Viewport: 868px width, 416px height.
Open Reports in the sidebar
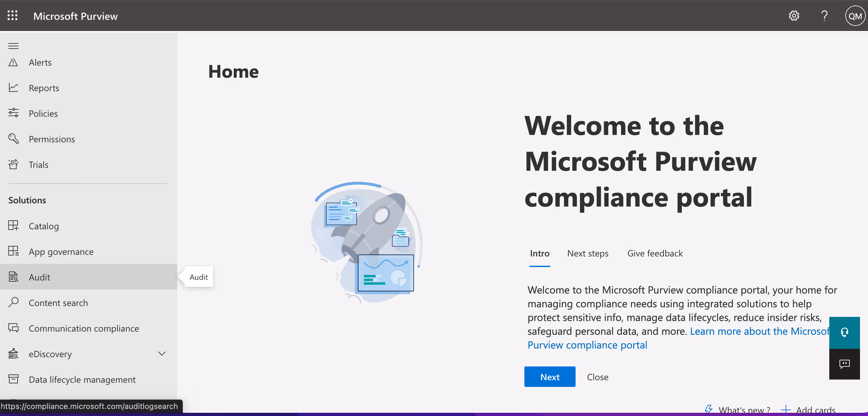pyautogui.click(x=44, y=88)
